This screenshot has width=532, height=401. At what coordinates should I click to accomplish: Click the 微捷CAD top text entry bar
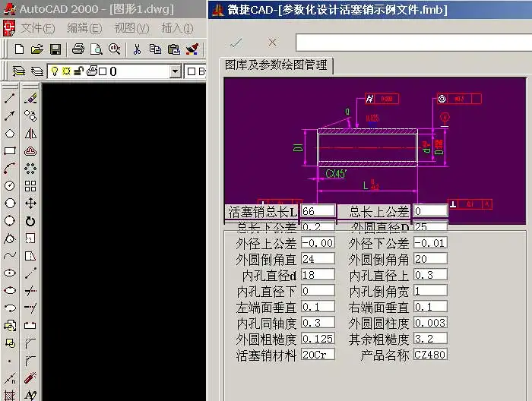414,43
